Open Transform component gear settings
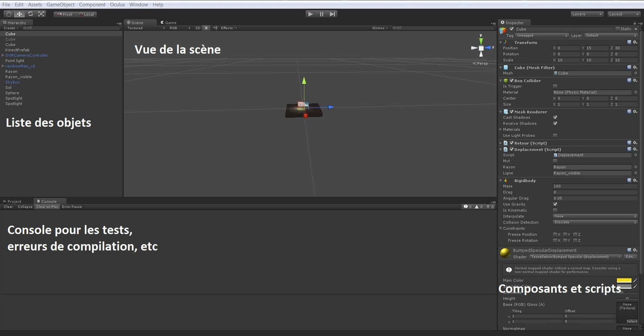This screenshot has height=336, width=644. click(635, 42)
